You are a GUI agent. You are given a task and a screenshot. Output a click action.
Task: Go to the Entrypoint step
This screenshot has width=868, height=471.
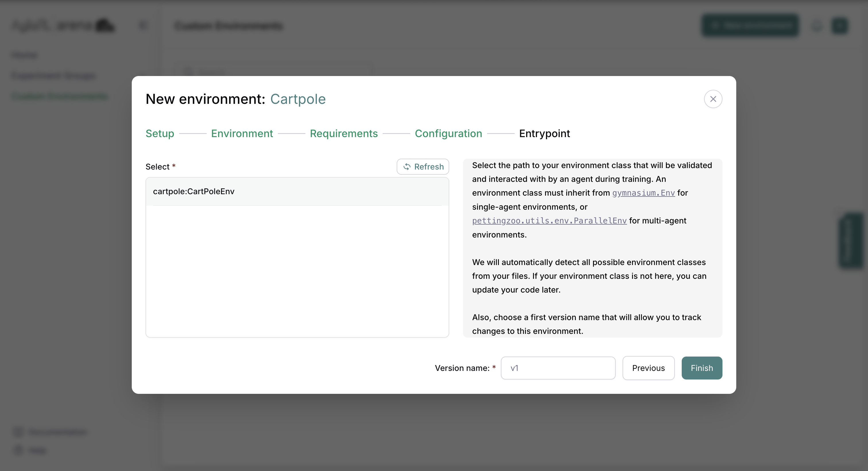(x=545, y=133)
